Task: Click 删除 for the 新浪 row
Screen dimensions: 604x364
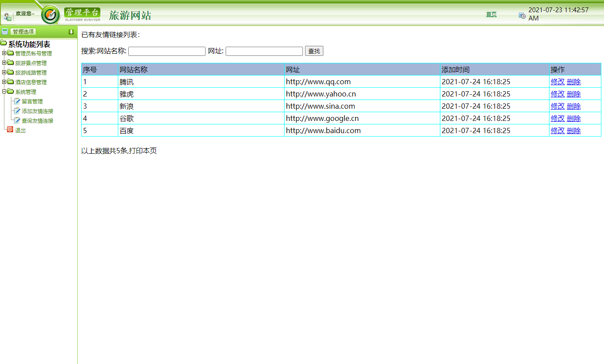Action: pyautogui.click(x=573, y=106)
